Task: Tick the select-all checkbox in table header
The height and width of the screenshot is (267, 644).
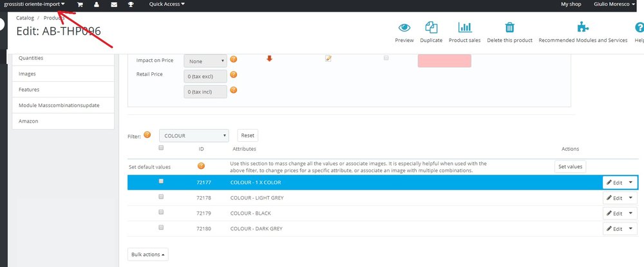Action: click(161, 147)
